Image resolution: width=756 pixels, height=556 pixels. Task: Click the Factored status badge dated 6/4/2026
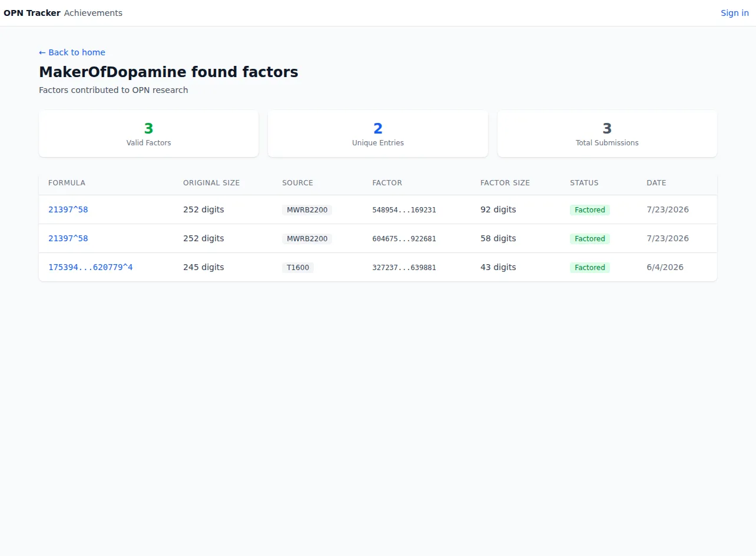tap(589, 267)
